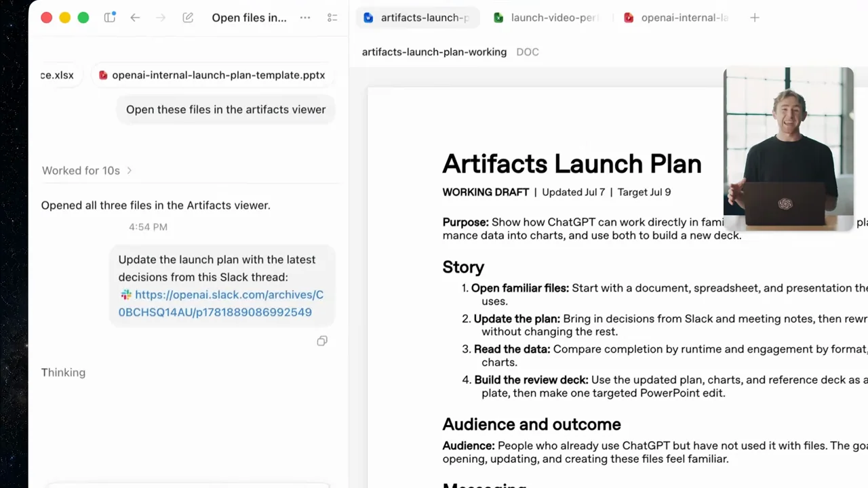Click the list icon beside the chat title
This screenshot has height=488, width=868.
pos(332,18)
